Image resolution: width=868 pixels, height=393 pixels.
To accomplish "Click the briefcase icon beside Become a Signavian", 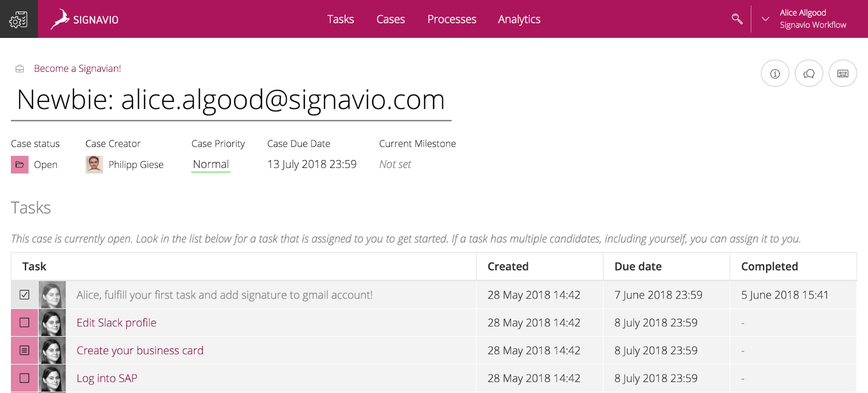I will coord(20,69).
